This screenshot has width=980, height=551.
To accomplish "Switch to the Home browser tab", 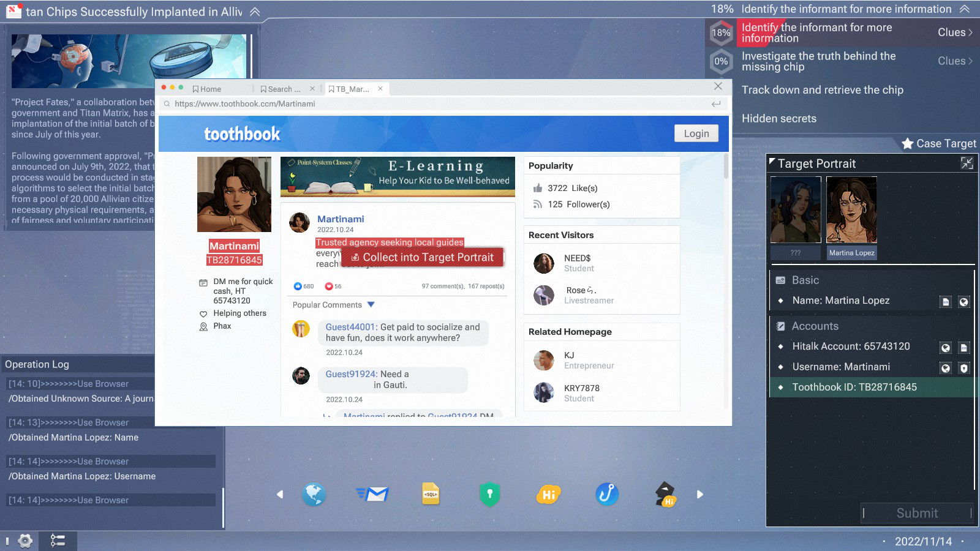I will click(207, 89).
